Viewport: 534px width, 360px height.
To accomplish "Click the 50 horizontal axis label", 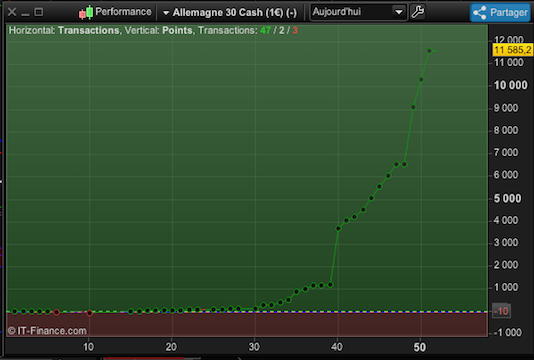I will click(x=420, y=347).
